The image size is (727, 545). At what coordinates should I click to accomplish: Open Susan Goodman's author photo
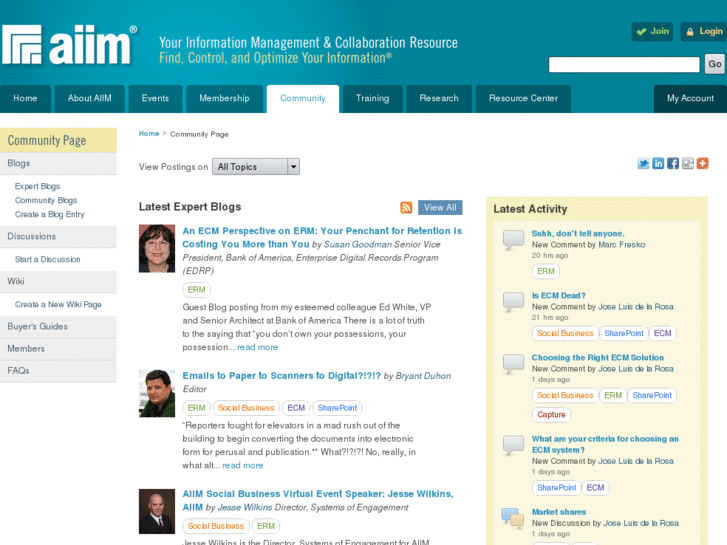tap(157, 248)
